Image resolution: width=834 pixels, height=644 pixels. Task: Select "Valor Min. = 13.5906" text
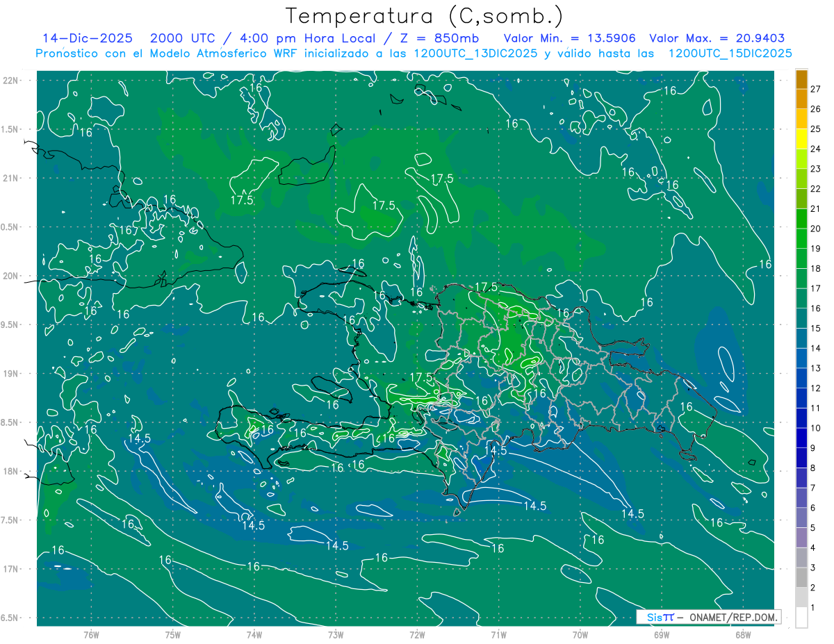click(569, 38)
